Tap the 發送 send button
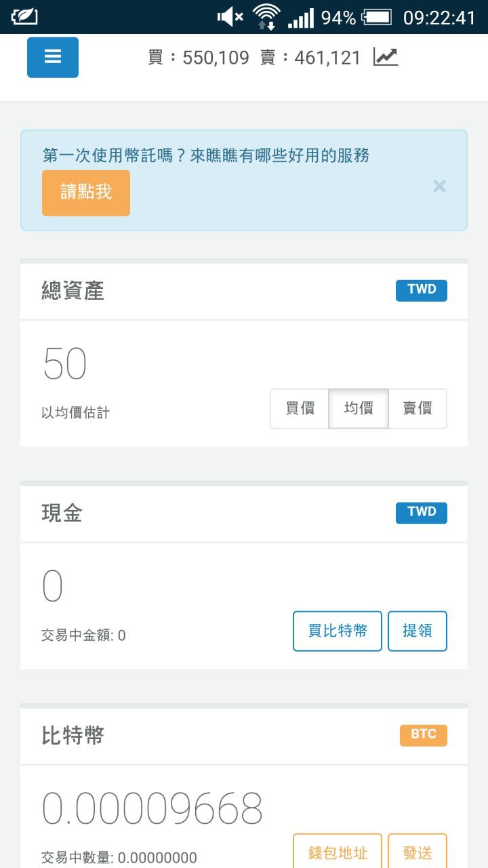Screen dimensions: 488x868 418,852
